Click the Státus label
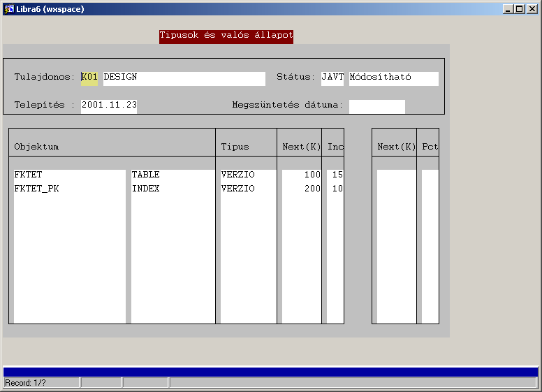This screenshot has width=542, height=392. [295, 77]
